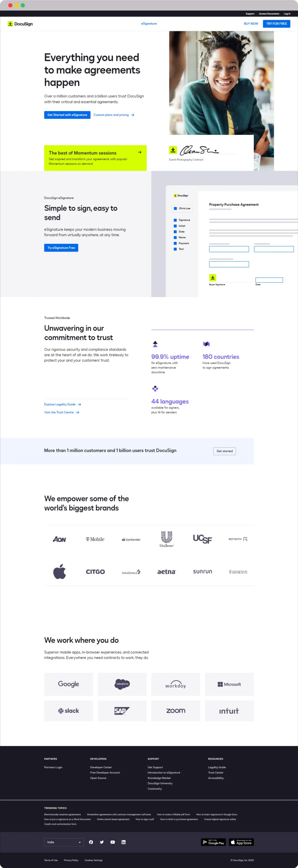Expand the country selector showing India
Image resolution: width=298 pixels, height=868 pixels.
click(64, 842)
